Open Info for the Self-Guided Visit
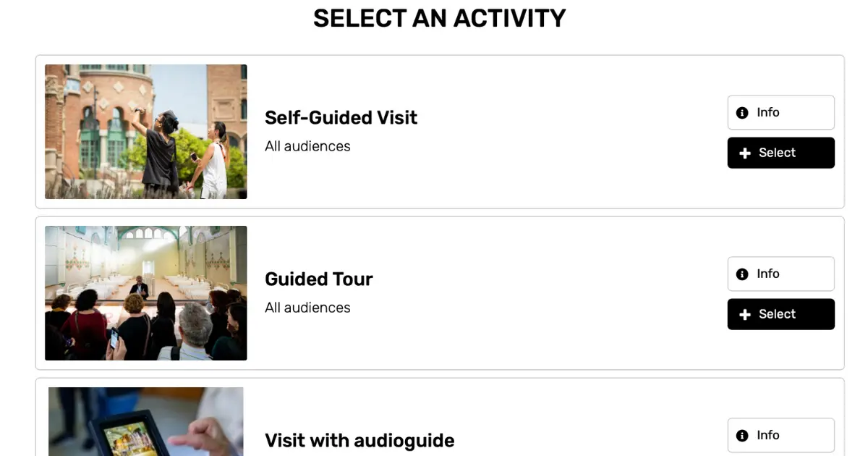This screenshot has width=868, height=456. click(781, 113)
